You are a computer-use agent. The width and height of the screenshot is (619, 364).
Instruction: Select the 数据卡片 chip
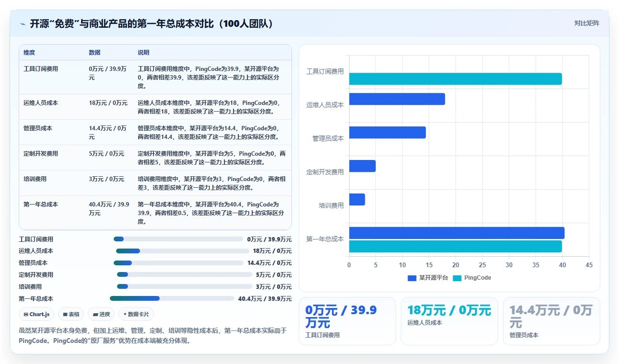coord(136,314)
